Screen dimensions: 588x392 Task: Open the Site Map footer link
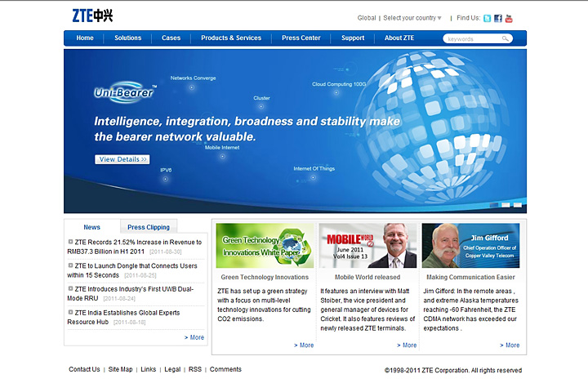[x=120, y=370]
